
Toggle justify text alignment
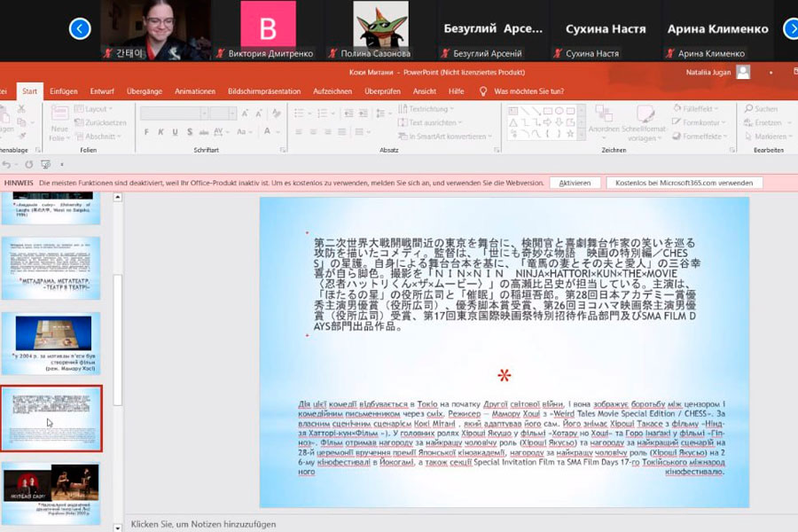(x=342, y=132)
